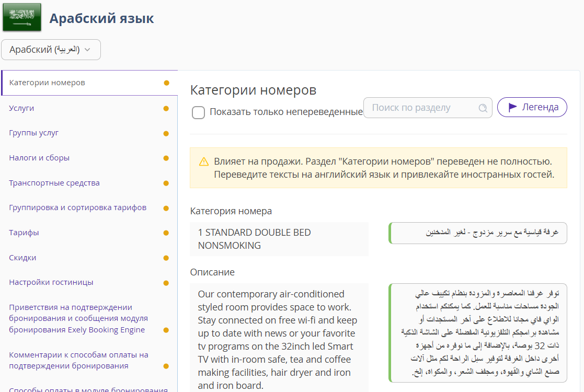
Task: Focus the Поиск по разделу search field
Action: pyautogui.click(x=428, y=108)
